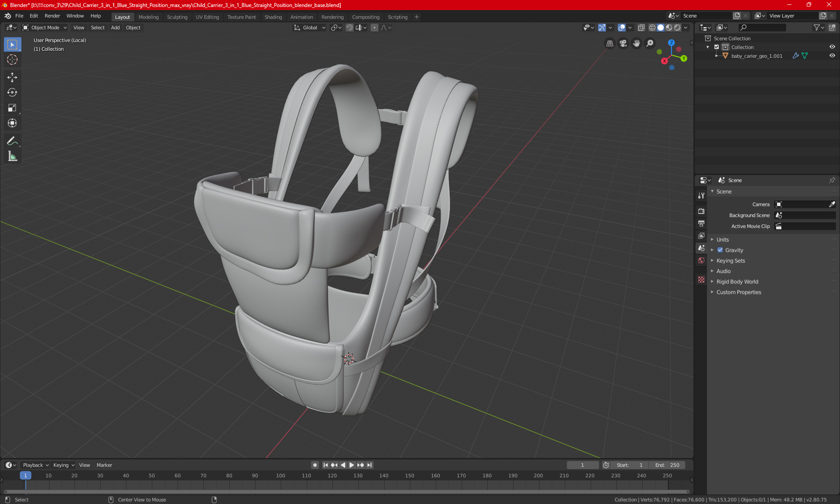
Task: Switch to rendered viewport shading
Action: 677,28
